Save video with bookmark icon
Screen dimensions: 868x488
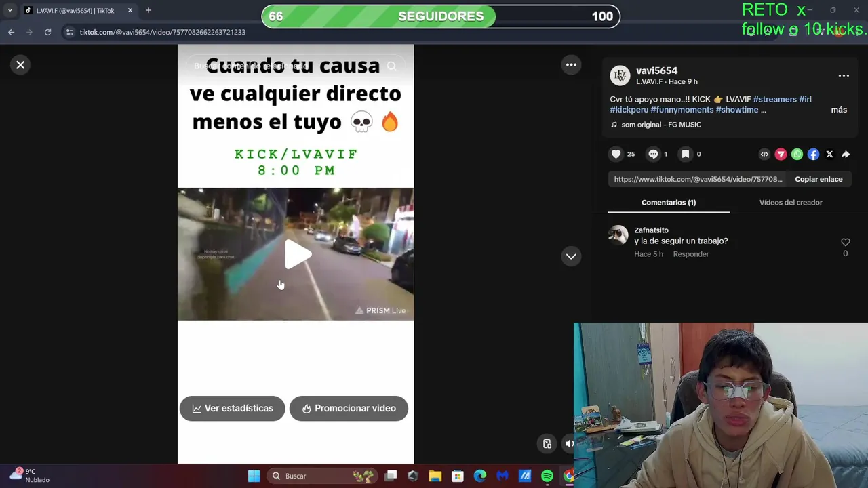tap(686, 154)
